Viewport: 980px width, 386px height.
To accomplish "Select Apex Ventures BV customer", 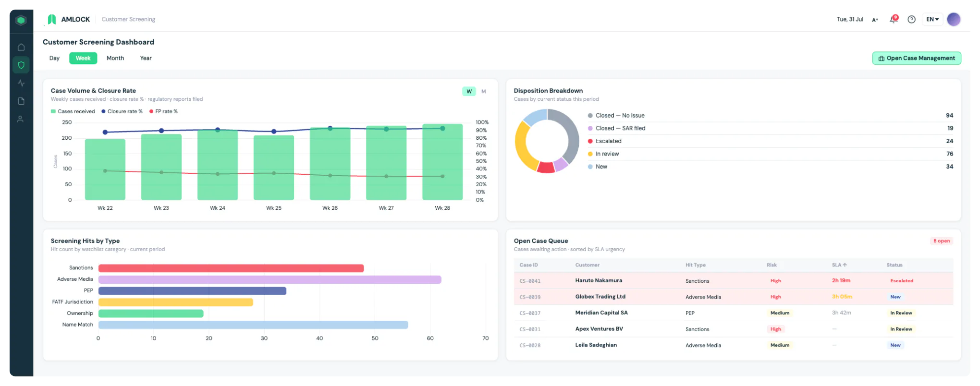I will (599, 329).
